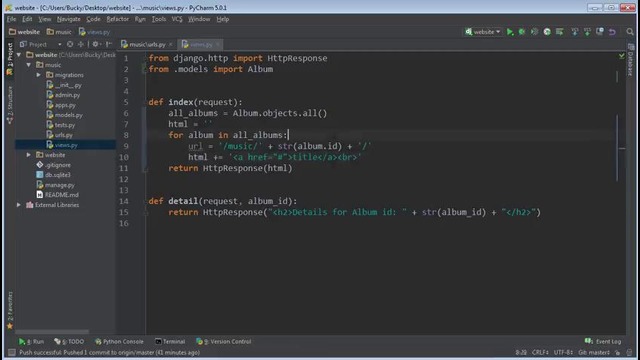The width and height of the screenshot is (640, 360).
Task: Collapse the music folder in tree
Action: click(x=29, y=65)
